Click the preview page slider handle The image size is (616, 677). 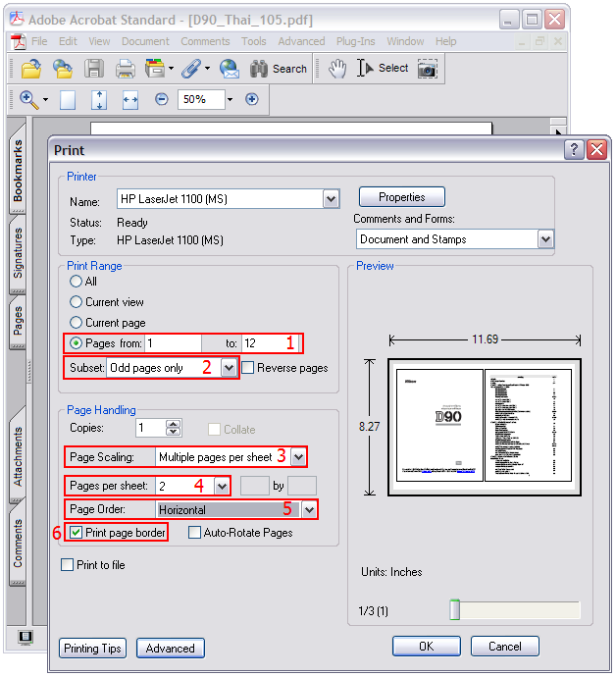tap(454, 609)
